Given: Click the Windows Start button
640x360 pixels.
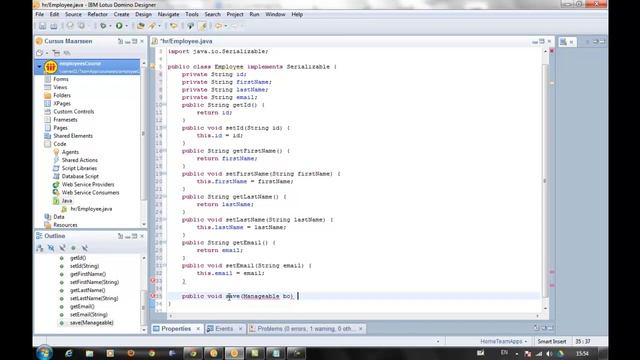Looking at the screenshot, I should point(44,353).
